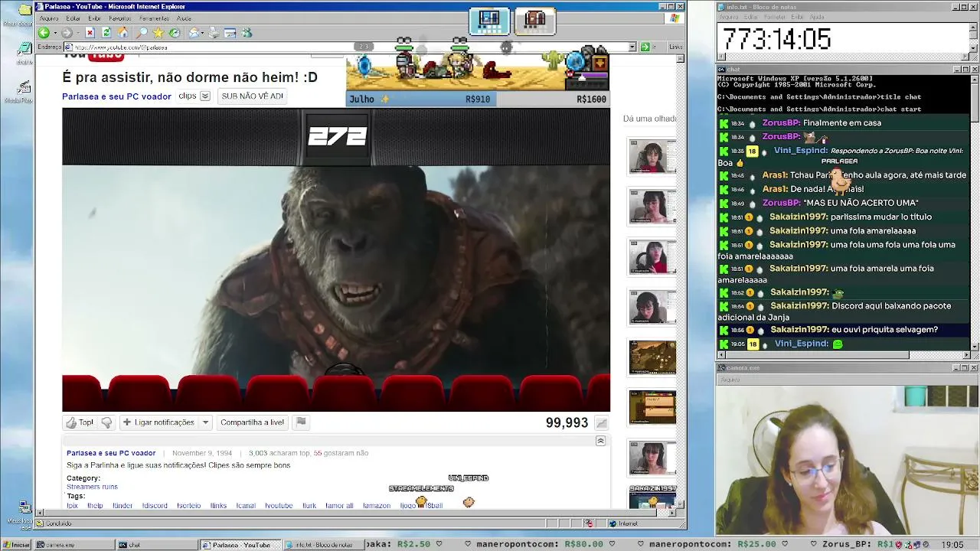Viewport: 980px width, 551px height.
Task: Switch to camera.exe in the taskbar
Action: coord(75,545)
